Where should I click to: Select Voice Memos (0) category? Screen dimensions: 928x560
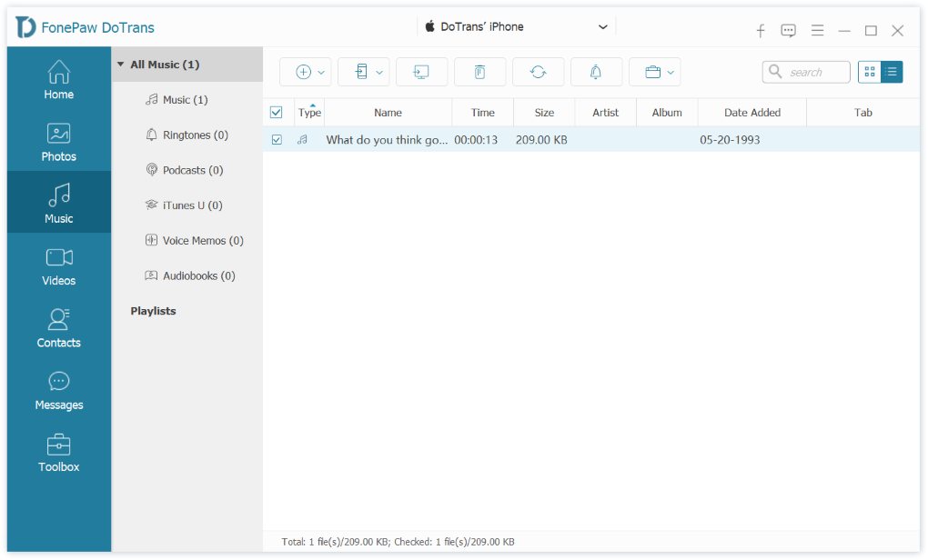(x=202, y=241)
